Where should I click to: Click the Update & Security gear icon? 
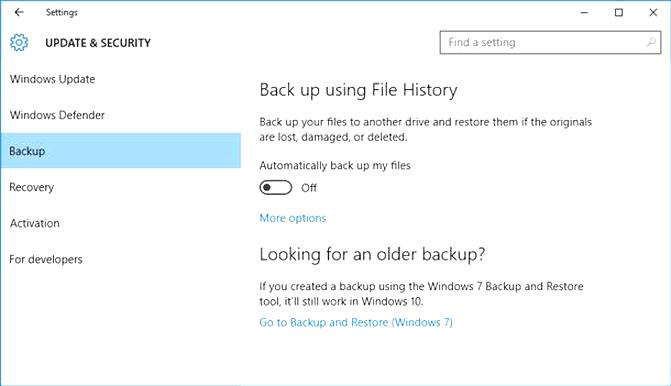pyautogui.click(x=19, y=43)
